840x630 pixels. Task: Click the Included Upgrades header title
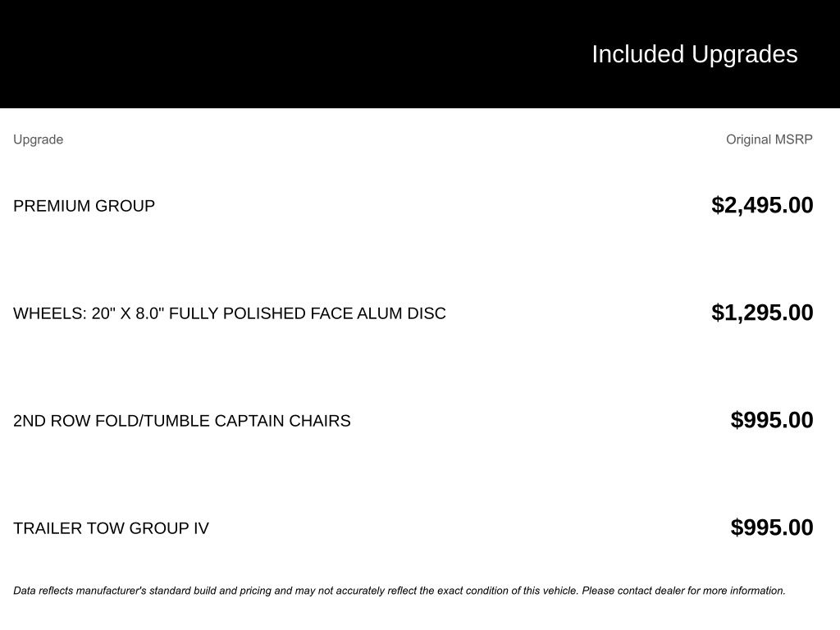tap(694, 55)
